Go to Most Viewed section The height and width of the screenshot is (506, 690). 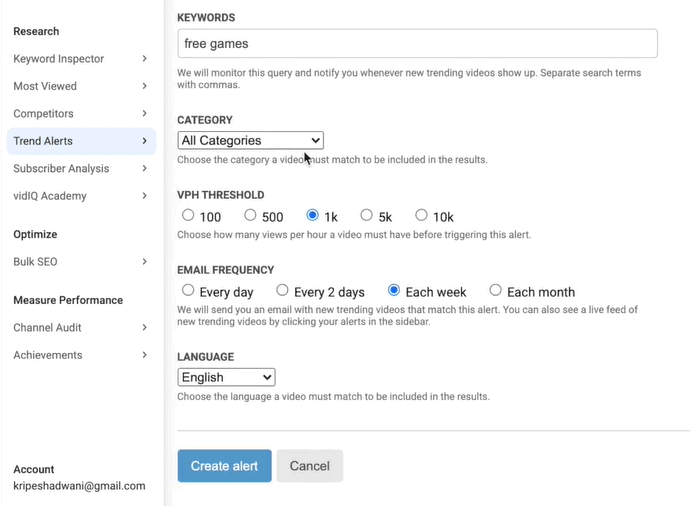[45, 86]
